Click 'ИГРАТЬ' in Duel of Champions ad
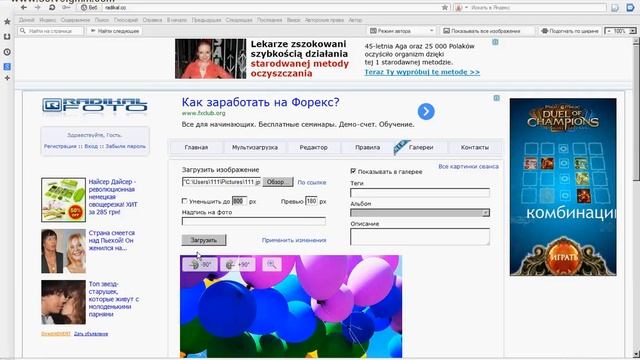This screenshot has height=360, width=640. tap(564, 258)
